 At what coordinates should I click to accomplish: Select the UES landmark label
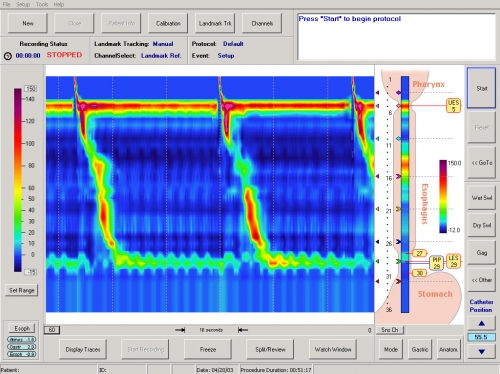pyautogui.click(x=453, y=105)
